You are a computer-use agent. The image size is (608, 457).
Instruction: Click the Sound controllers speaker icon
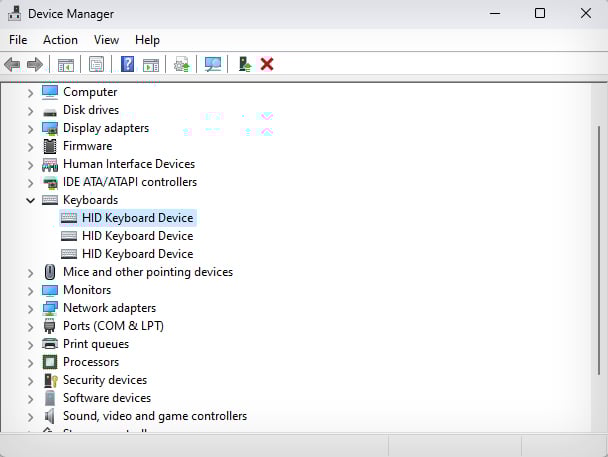point(49,416)
